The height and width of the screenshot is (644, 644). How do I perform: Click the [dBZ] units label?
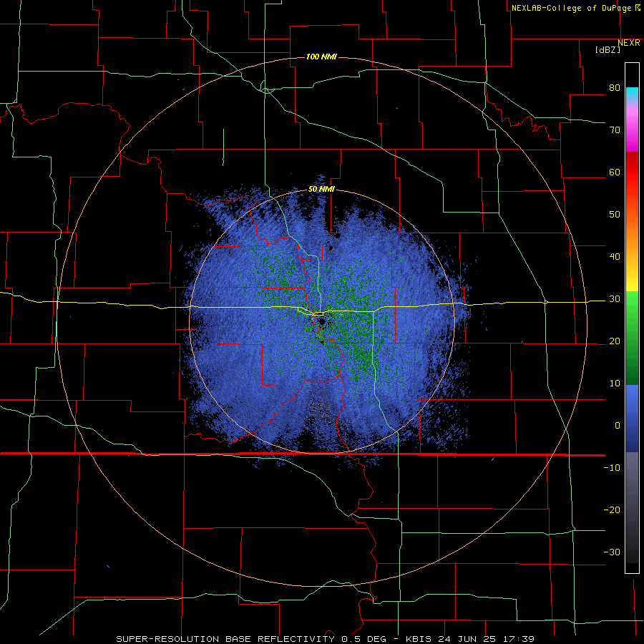coord(608,49)
